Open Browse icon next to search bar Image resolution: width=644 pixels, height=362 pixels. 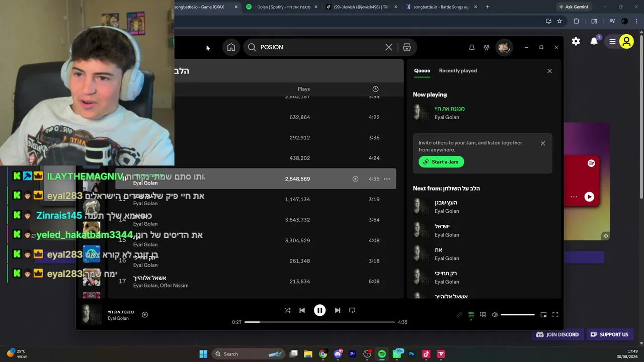(x=407, y=47)
